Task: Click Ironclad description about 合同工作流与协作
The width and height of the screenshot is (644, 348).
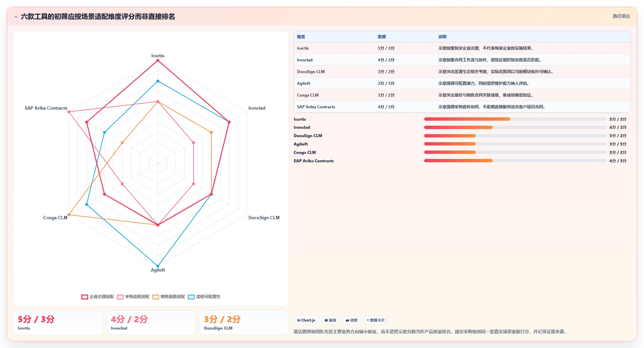Action: (x=490, y=60)
